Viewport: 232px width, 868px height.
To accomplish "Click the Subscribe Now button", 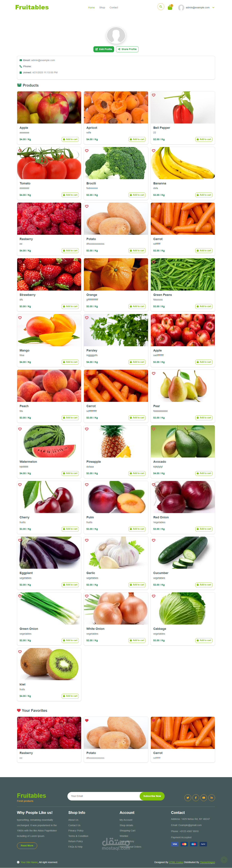I will [x=152, y=796].
